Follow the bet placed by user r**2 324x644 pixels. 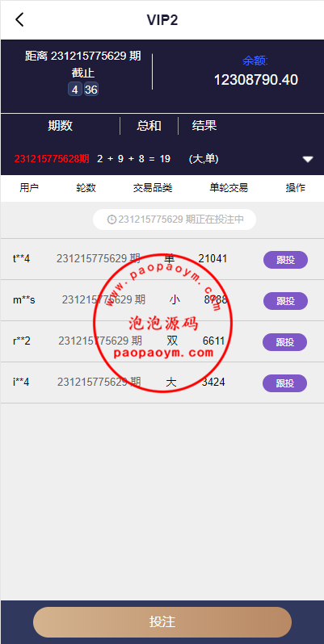[x=284, y=342]
